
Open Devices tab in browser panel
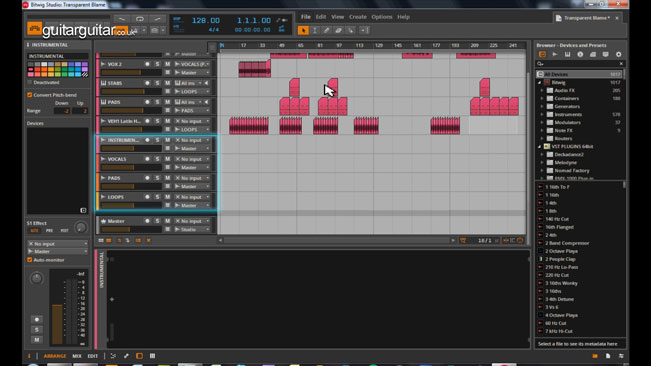[542, 54]
